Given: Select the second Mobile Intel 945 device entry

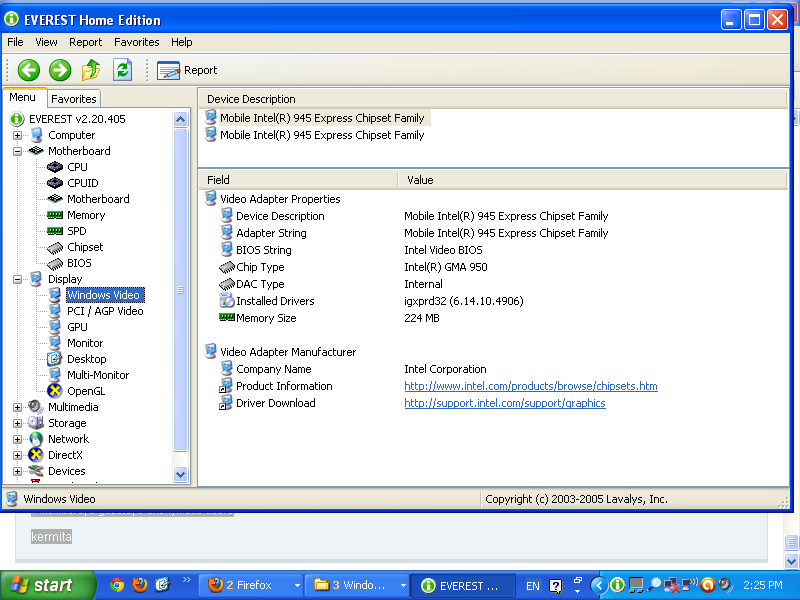Looking at the screenshot, I should (x=322, y=135).
